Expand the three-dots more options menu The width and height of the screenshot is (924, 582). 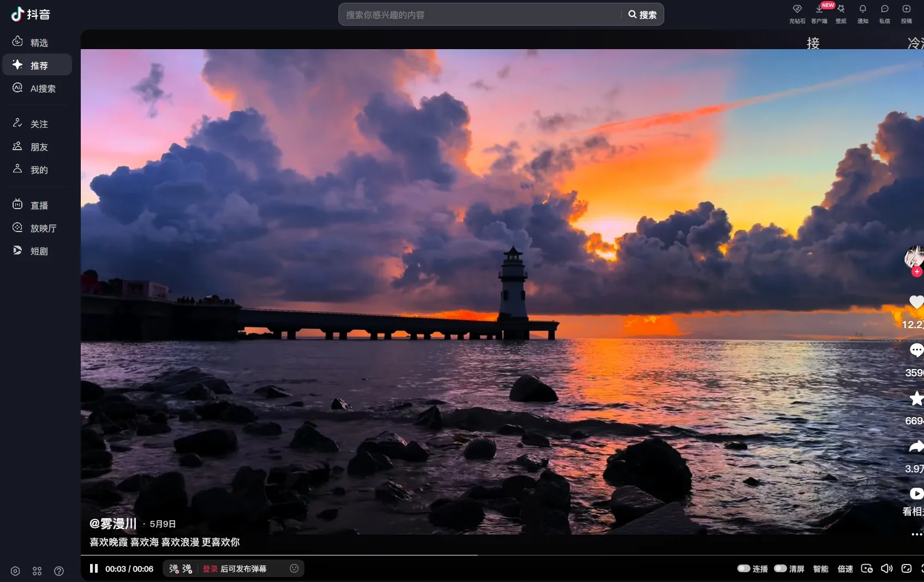pyautogui.click(x=916, y=534)
